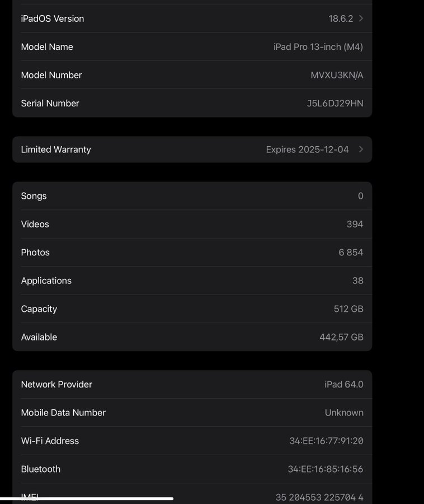The width and height of the screenshot is (424, 504).
Task: Tap the warranty expiry date text
Action: [x=307, y=150]
